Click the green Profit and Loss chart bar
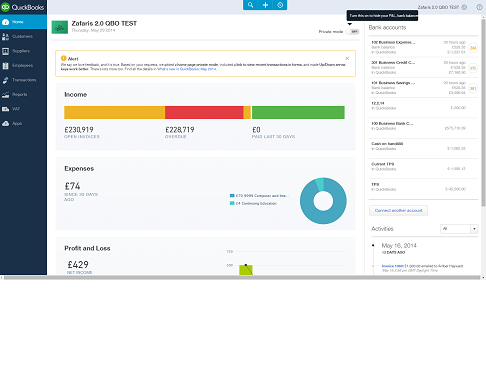The height and width of the screenshot is (365, 486). [246, 270]
